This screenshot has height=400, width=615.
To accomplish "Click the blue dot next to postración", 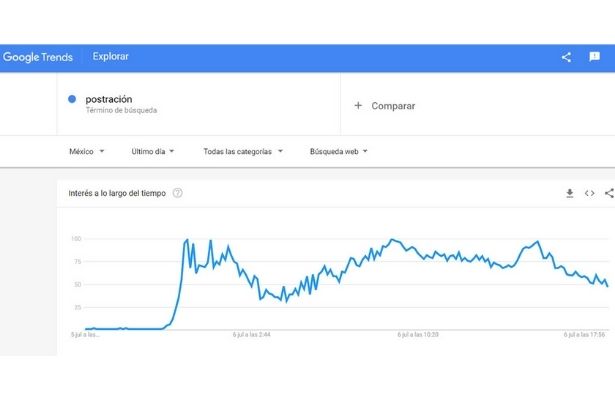I will point(72,99).
